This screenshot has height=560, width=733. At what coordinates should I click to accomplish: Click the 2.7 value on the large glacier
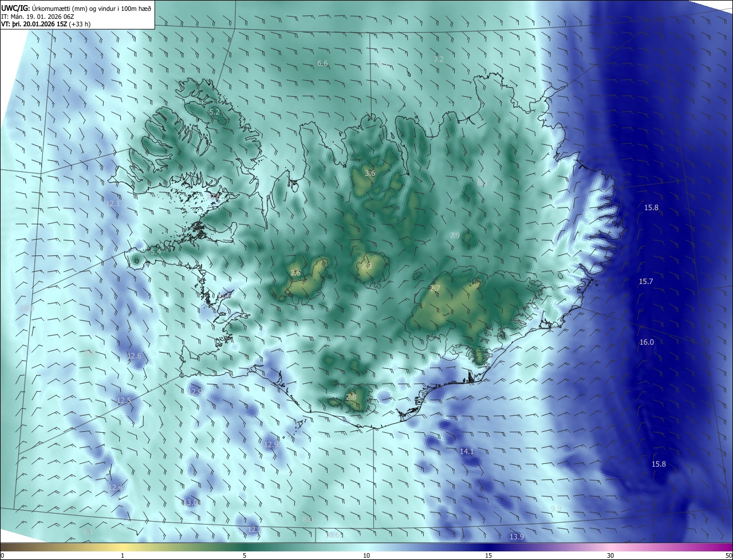click(435, 288)
